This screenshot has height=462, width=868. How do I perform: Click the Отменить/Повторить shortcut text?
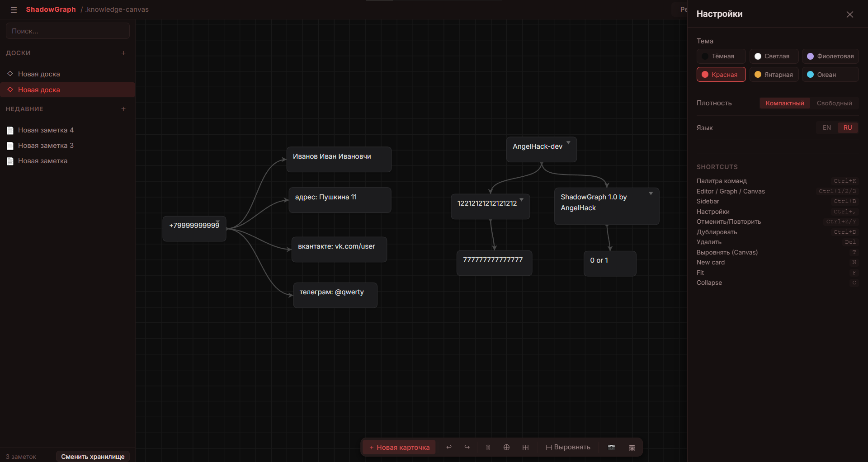coord(729,222)
